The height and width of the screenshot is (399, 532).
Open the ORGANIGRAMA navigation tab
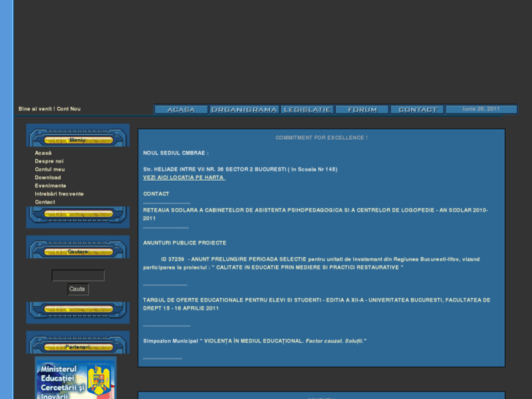pyautogui.click(x=244, y=110)
